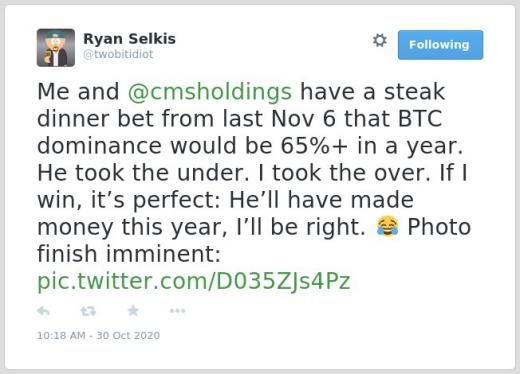Click the 30 Oct 2020 date
Viewport: 520px width, 374px height.
click(128, 335)
